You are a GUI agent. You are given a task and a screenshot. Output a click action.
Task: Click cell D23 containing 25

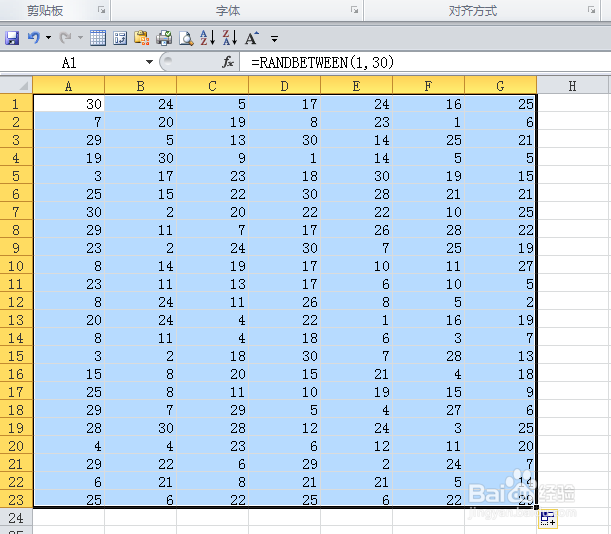pyautogui.click(x=284, y=499)
